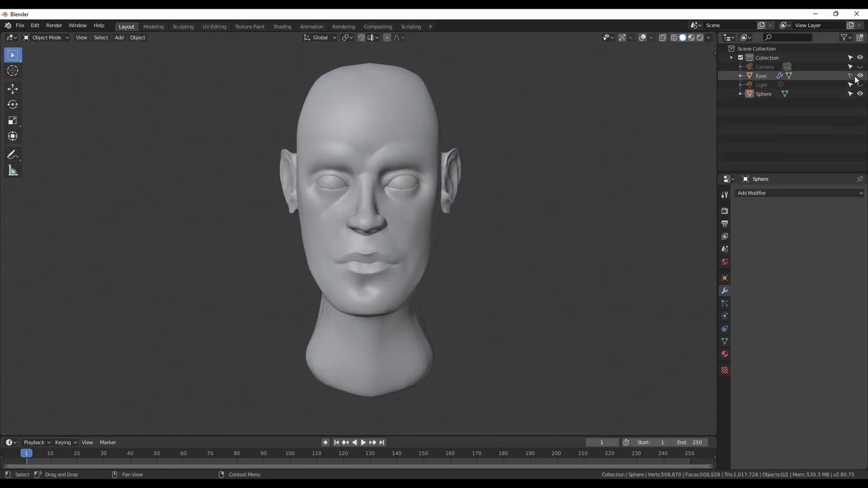Open the Particles properties tab
868x488 pixels.
point(724,304)
